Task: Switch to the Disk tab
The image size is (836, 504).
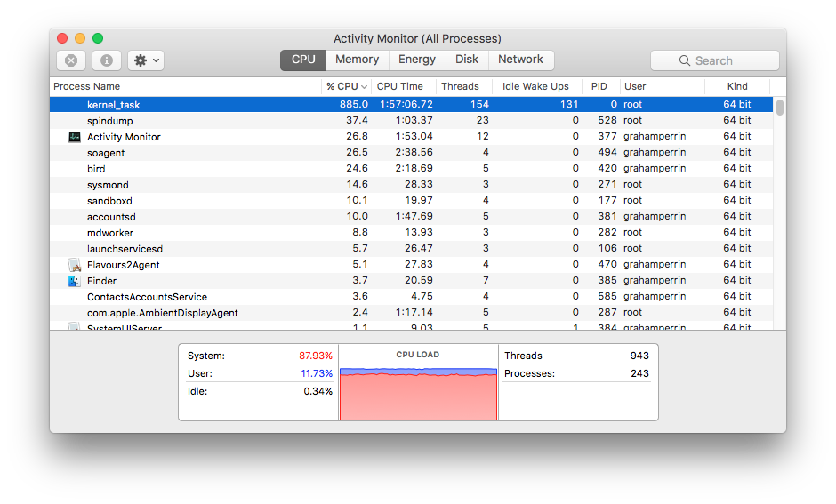Action: tap(467, 60)
